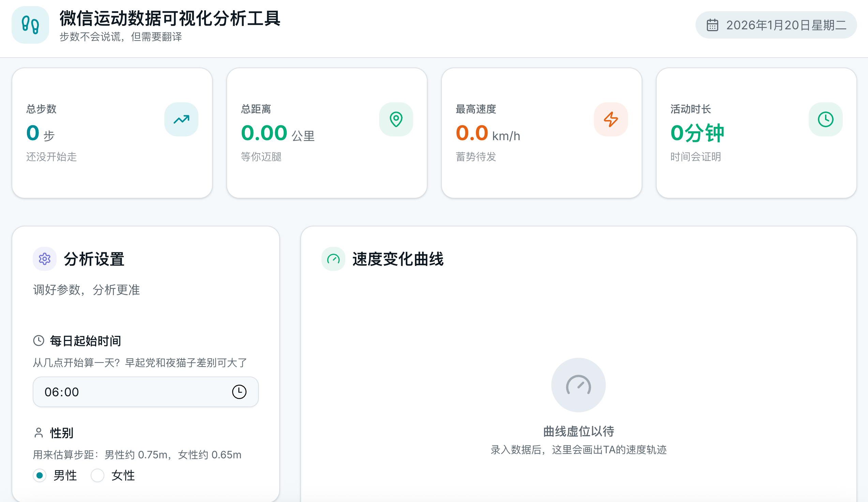Click the lightning bolt icon in 最高速度 card
Image resolution: width=868 pixels, height=502 pixels.
tap(610, 119)
